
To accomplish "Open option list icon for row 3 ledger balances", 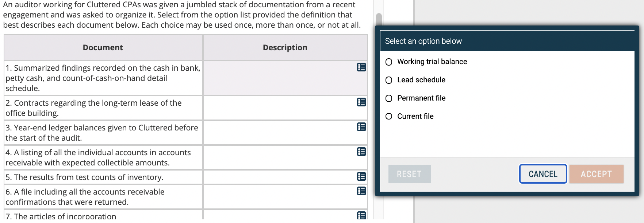I will pyautogui.click(x=361, y=127).
